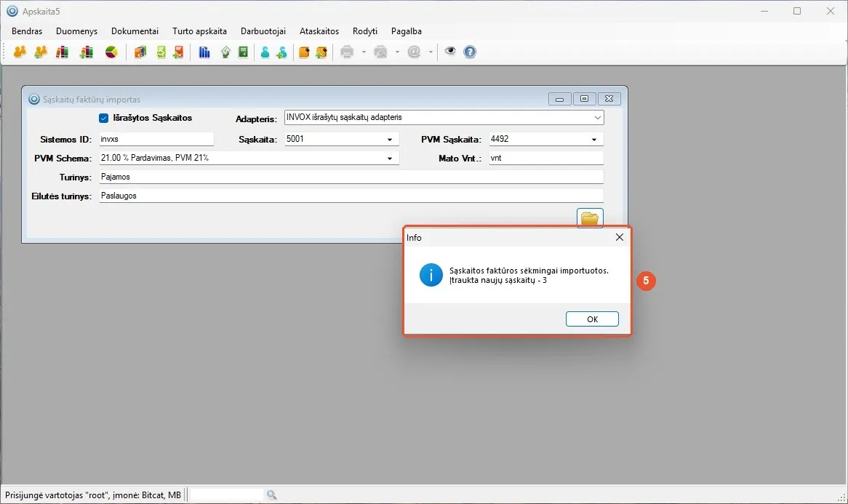This screenshot has height=504, width=848.
Task: Click the orange people icon with green plus
Action: click(41, 52)
